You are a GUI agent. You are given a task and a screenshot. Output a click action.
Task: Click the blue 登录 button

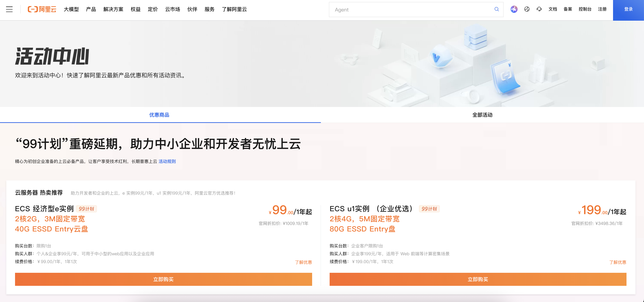tap(628, 10)
